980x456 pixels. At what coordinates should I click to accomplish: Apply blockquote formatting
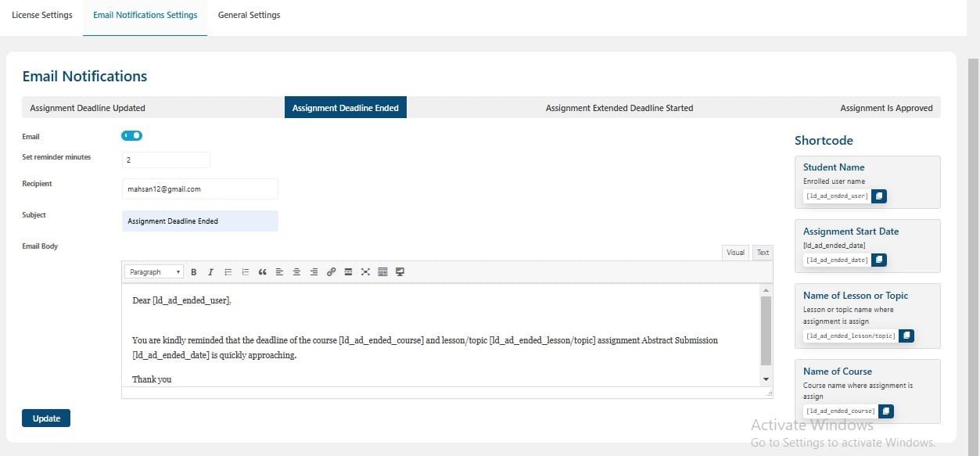263,272
